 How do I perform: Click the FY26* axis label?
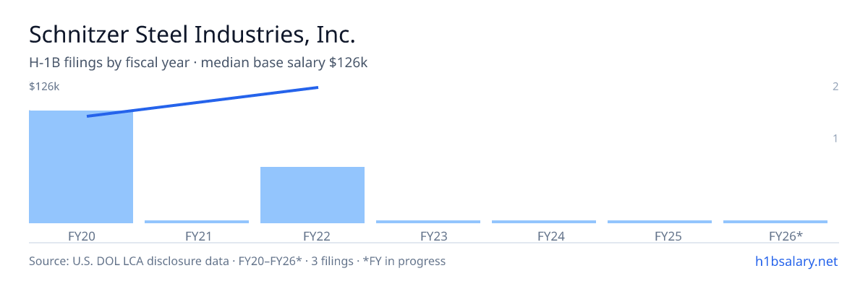[775, 236]
